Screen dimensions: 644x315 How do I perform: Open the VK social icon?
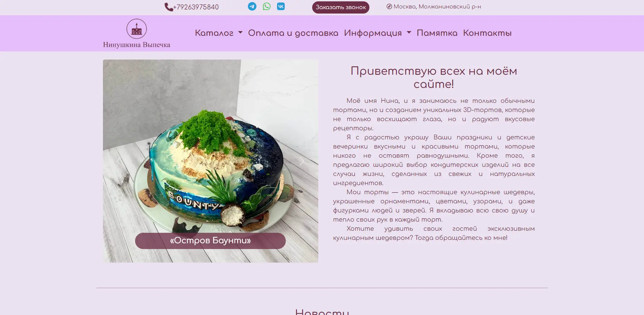click(281, 6)
